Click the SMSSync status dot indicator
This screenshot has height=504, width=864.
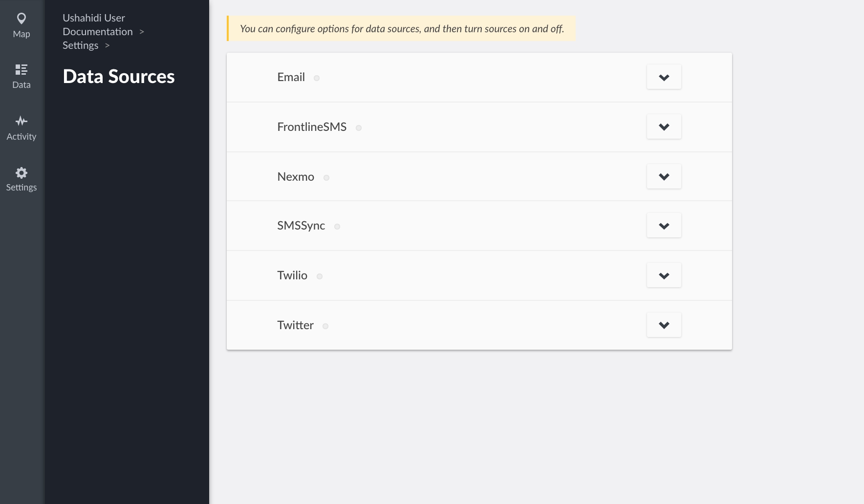pos(337,227)
